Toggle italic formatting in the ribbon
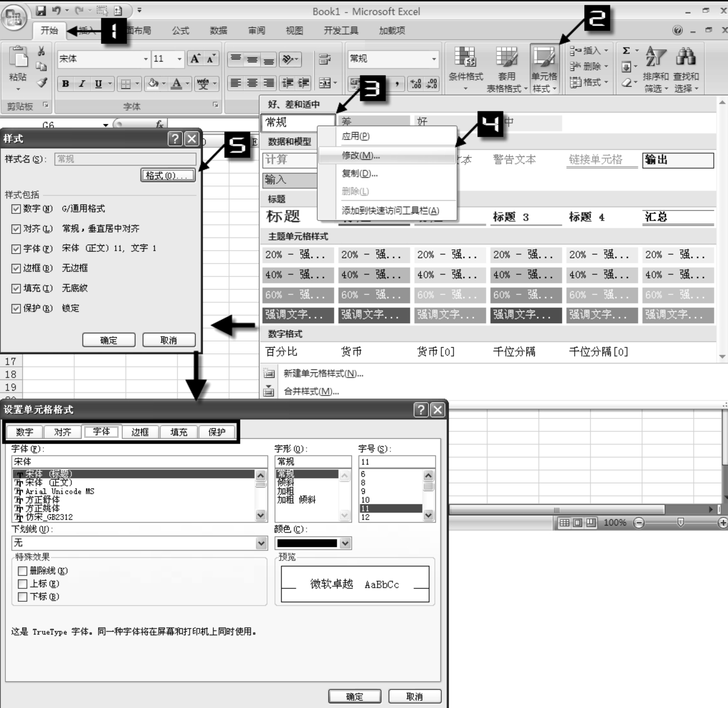Image resolution: width=728 pixels, height=708 pixels. (82, 84)
